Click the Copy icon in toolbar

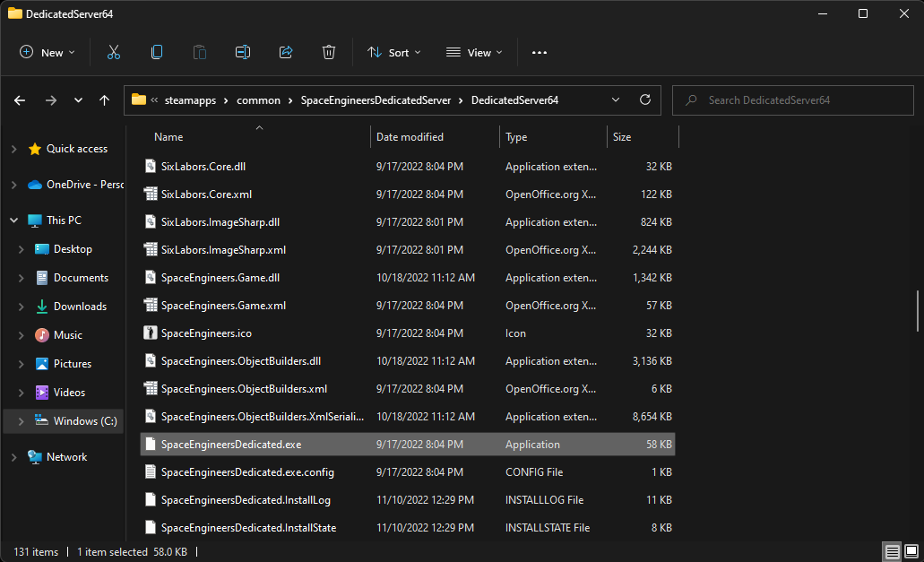[157, 52]
